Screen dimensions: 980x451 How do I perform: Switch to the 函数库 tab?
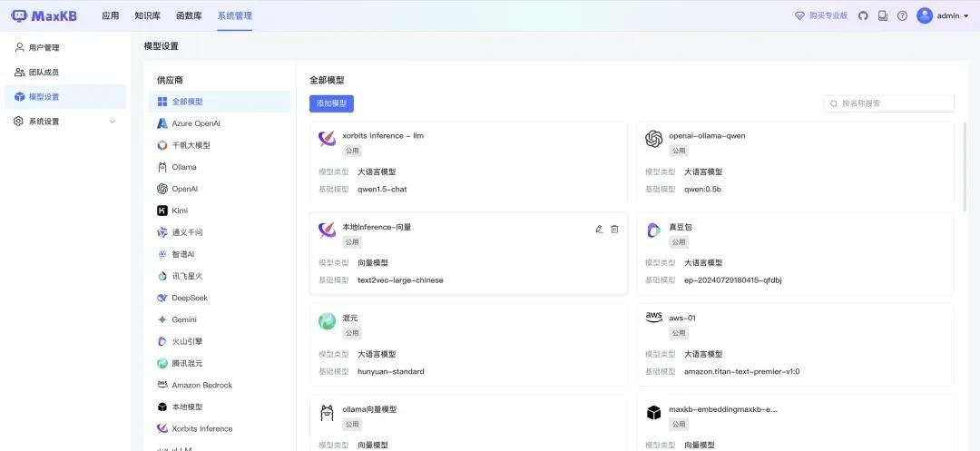click(189, 15)
